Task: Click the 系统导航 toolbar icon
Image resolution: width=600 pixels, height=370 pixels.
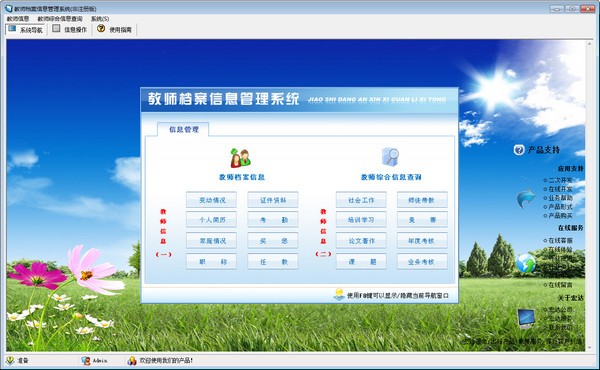Action: (12, 29)
